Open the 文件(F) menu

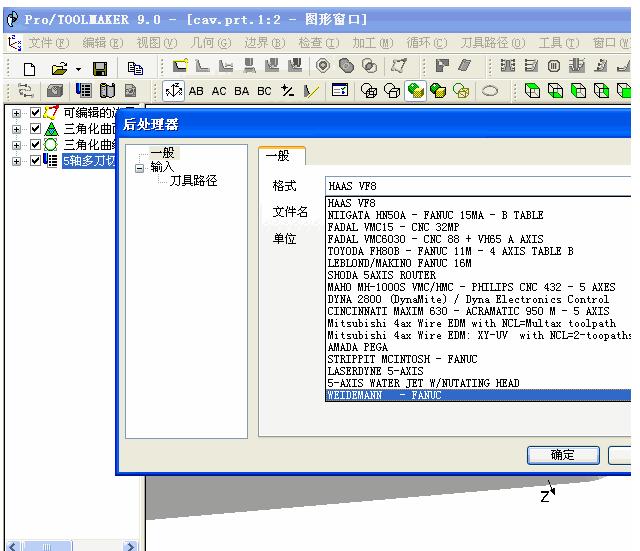49,43
